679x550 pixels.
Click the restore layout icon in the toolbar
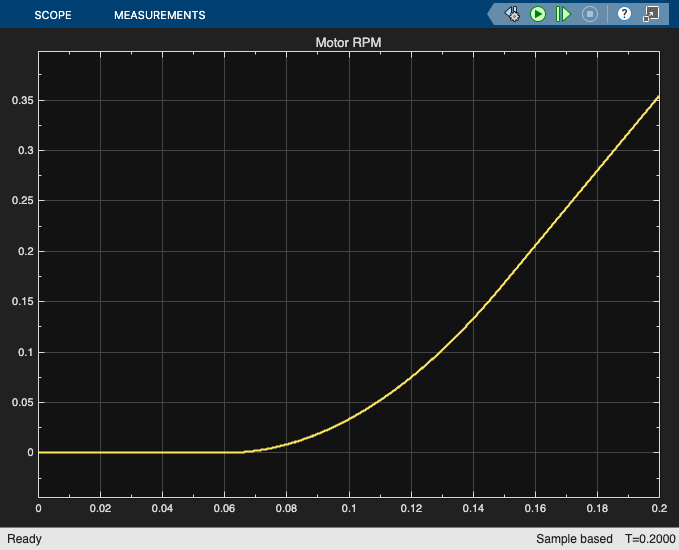click(651, 14)
